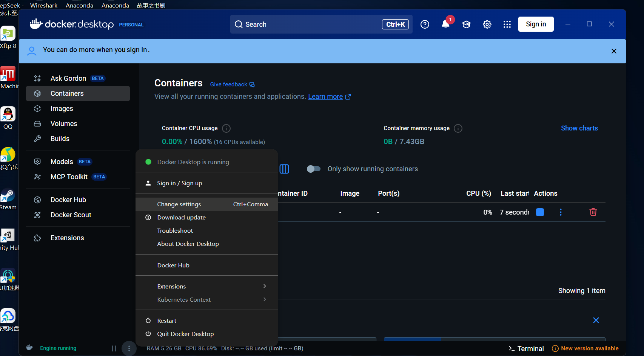
Task: Click the column layout icon
Action: click(284, 169)
